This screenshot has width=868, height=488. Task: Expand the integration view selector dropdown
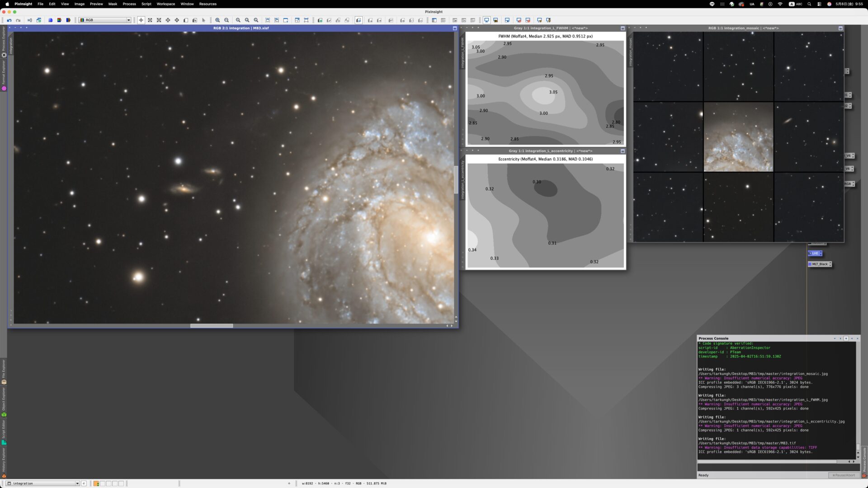pyautogui.click(x=43, y=483)
